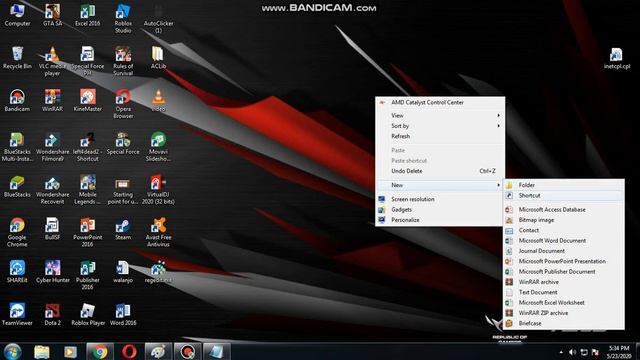The width and height of the screenshot is (640, 360).
Task: Click the VirtualDJ 2020 desktop icon
Action: (158, 190)
